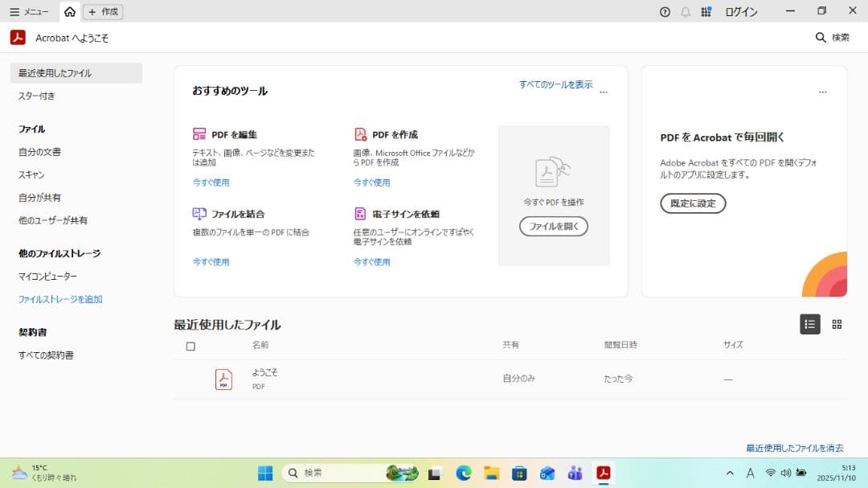Click the 電子サインを依頼 tool icon

pos(360,214)
